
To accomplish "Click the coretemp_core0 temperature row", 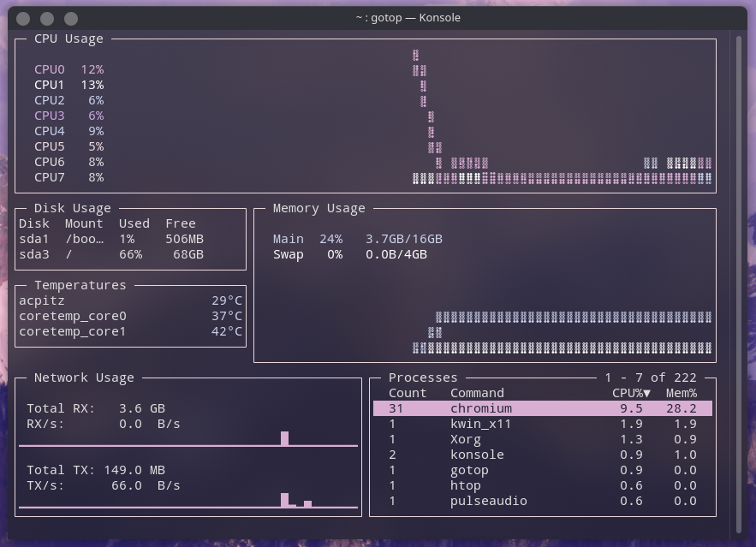I will tap(131, 316).
